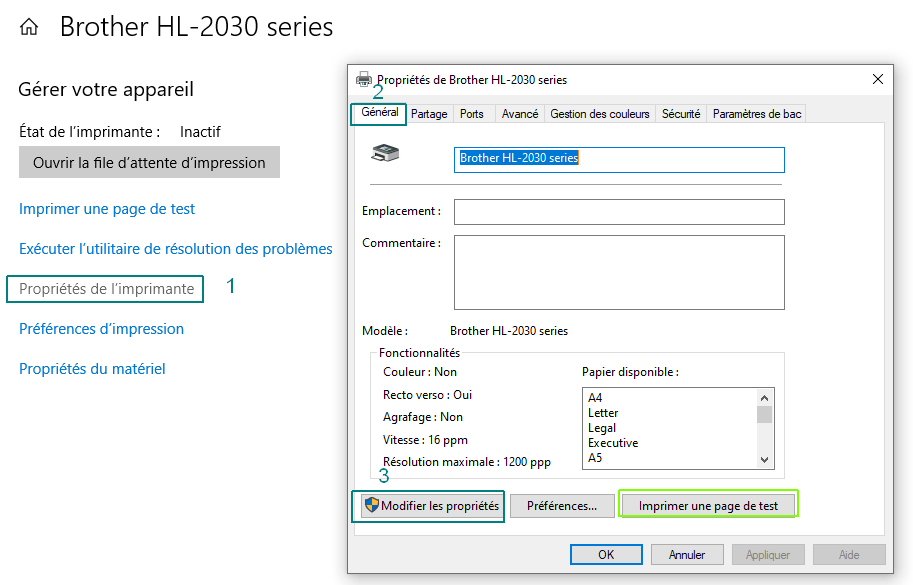Click the Appliquer button
The image size is (913, 585).
coord(768,555)
